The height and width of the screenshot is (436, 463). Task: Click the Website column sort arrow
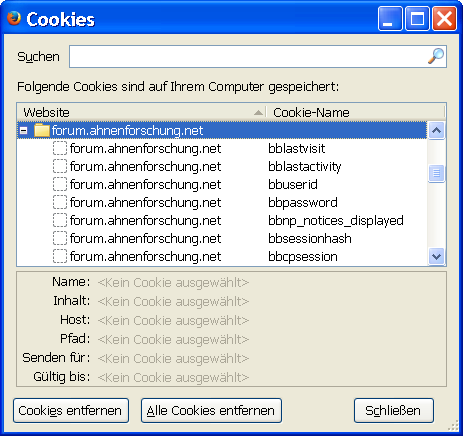pyautogui.click(x=258, y=113)
